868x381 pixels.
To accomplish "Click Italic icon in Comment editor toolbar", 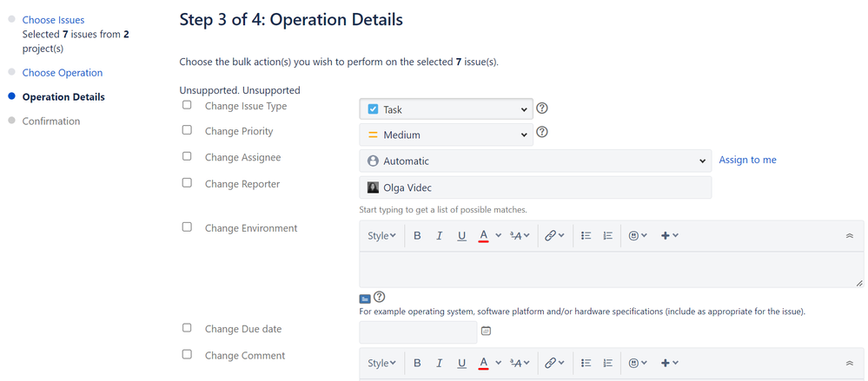I will (439, 363).
